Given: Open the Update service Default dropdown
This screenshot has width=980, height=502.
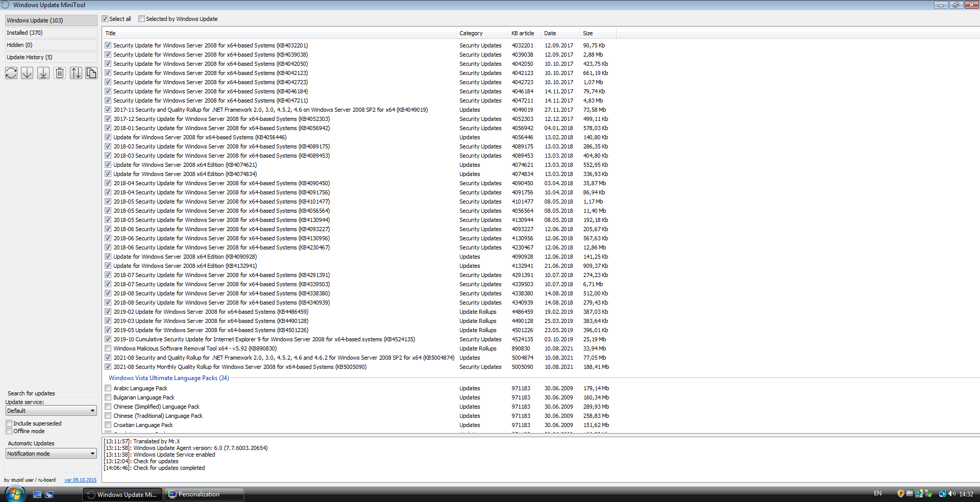Looking at the screenshot, I should pos(51,411).
